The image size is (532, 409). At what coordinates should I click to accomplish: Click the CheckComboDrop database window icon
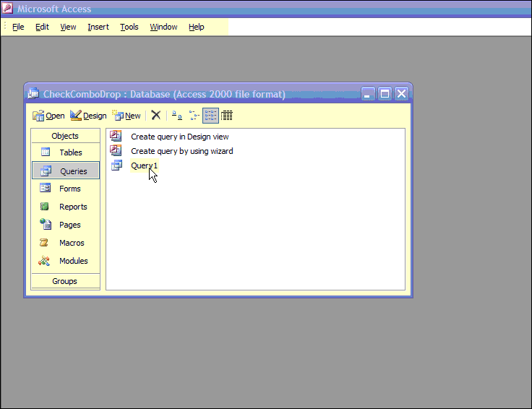(x=33, y=93)
